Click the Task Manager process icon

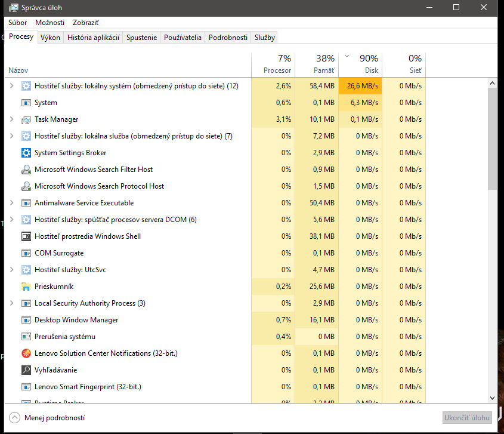[x=26, y=119]
